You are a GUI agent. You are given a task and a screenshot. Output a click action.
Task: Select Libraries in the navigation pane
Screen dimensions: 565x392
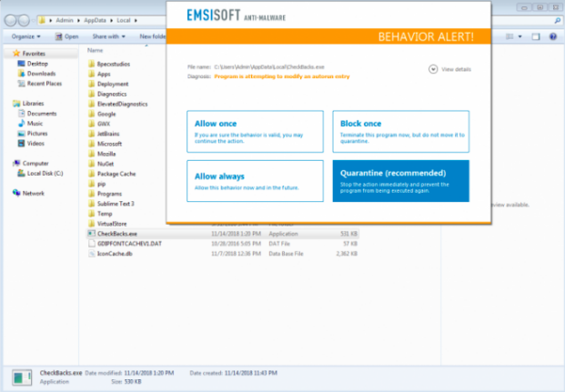[33, 104]
